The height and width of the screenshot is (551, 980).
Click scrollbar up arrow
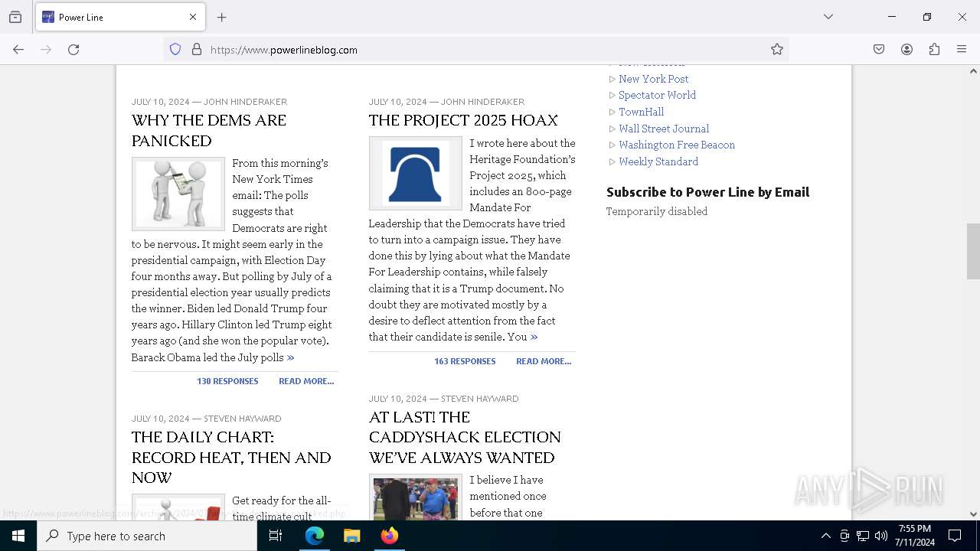tap(973, 71)
